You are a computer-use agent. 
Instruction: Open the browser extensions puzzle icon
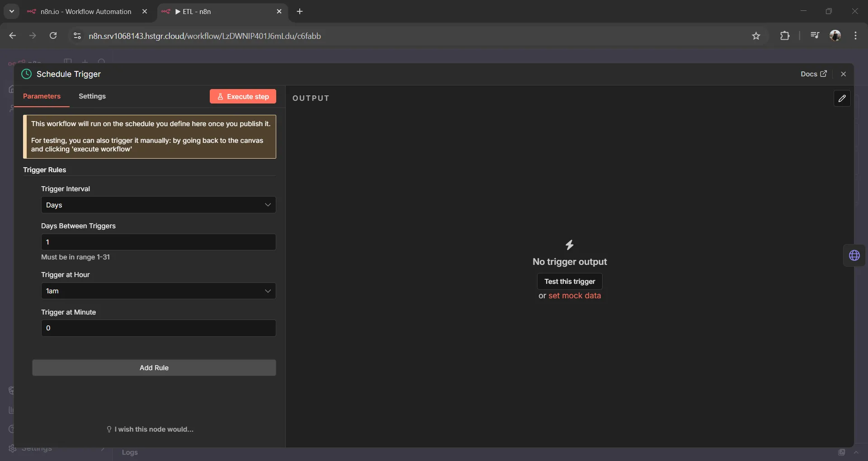(x=785, y=36)
